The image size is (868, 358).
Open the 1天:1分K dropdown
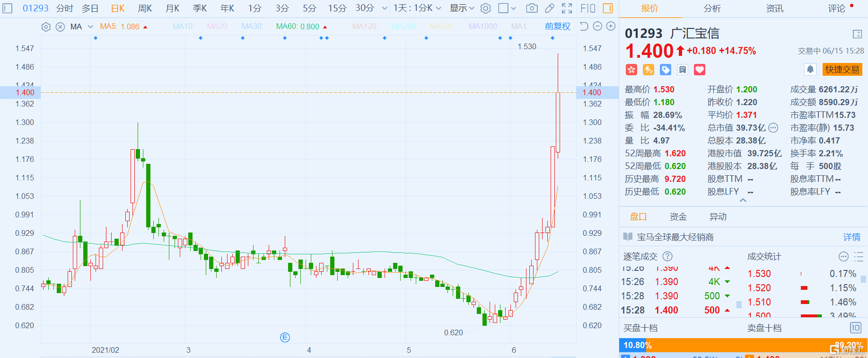tap(417, 8)
